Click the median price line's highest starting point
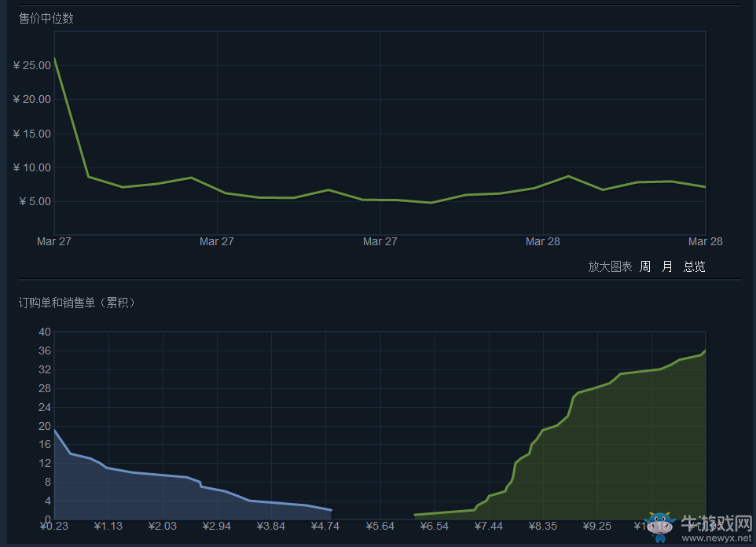This screenshot has width=756, height=547. click(x=54, y=59)
